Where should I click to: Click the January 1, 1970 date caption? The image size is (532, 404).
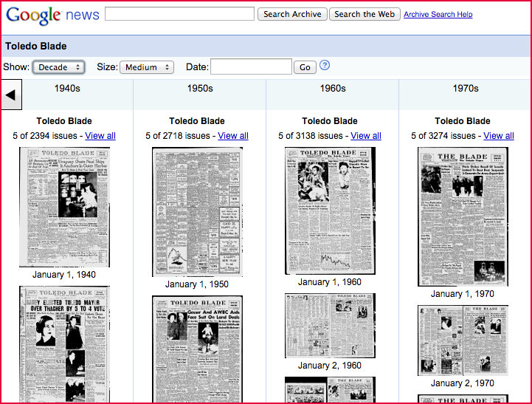[x=463, y=294]
